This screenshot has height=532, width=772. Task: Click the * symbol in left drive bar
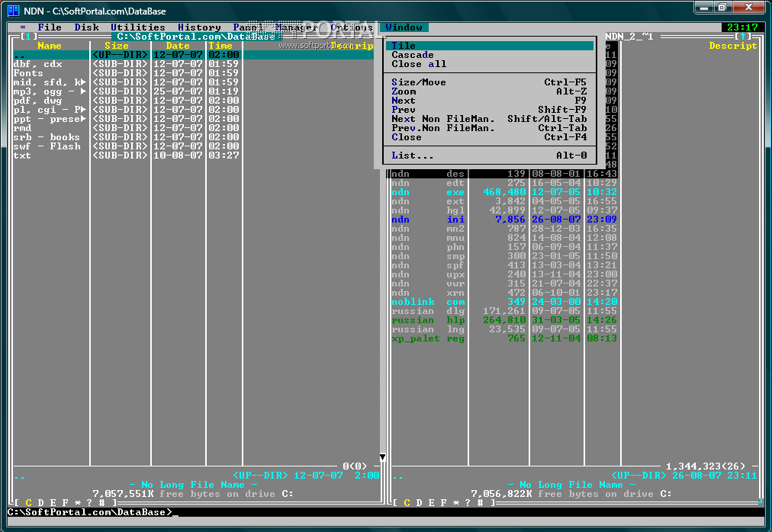coord(77,502)
